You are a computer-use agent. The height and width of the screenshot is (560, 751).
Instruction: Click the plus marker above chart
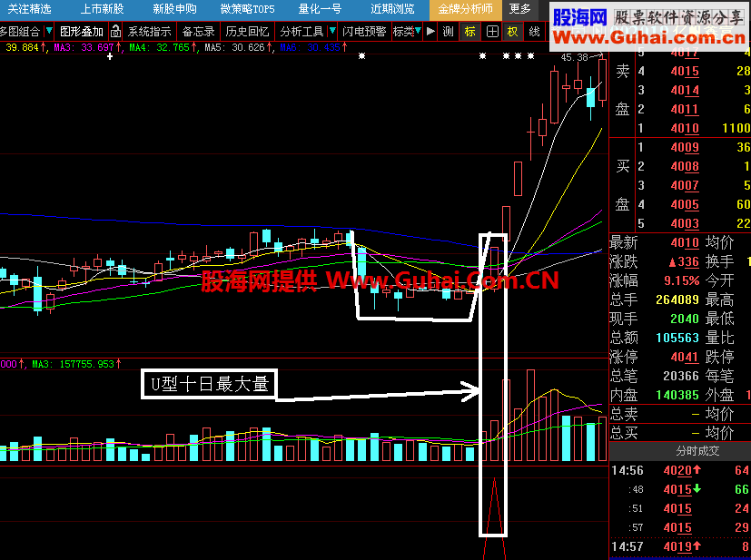[110, 56]
